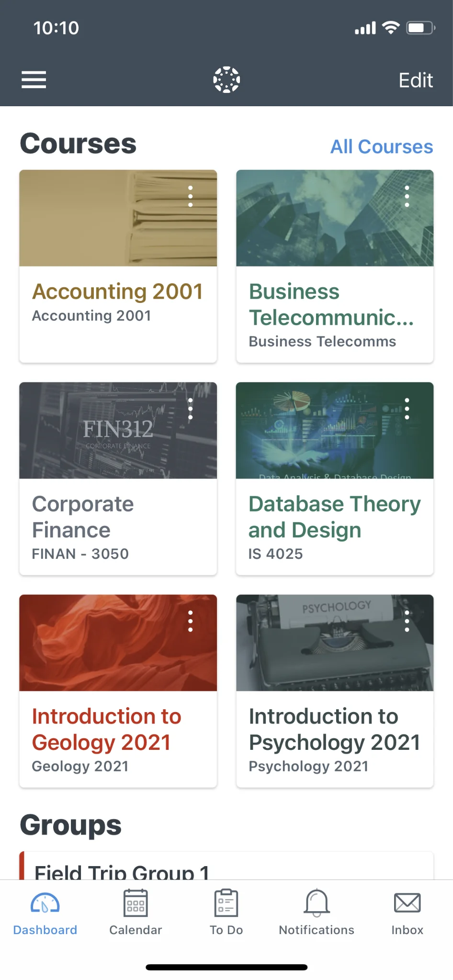
Task: Open Psychology typewriter course image
Action: pyautogui.click(x=335, y=643)
